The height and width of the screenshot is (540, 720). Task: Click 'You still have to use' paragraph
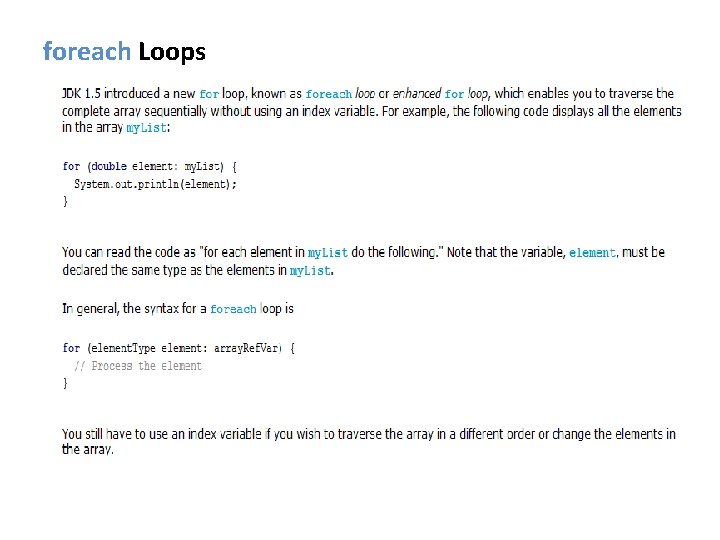(x=369, y=441)
